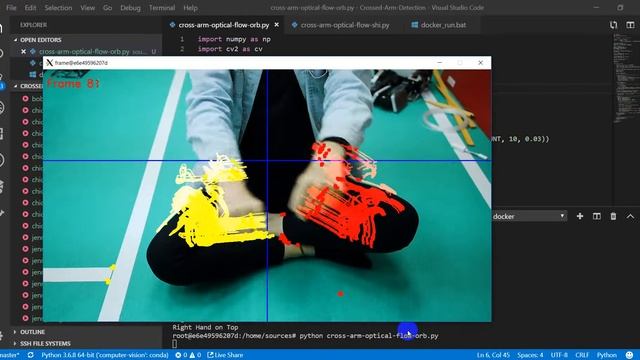Screen dimensions: 640x360
Task: Click the frame window title bar text
Action: [x=81, y=63]
